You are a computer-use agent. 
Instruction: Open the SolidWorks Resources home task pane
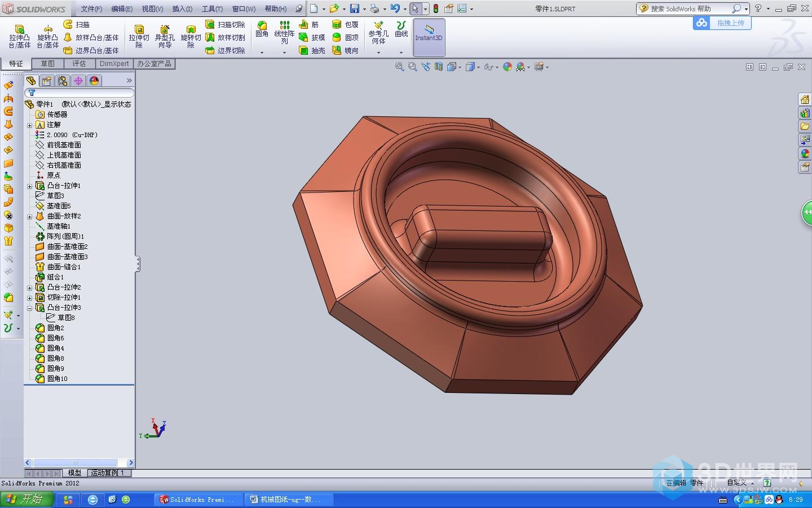805,99
